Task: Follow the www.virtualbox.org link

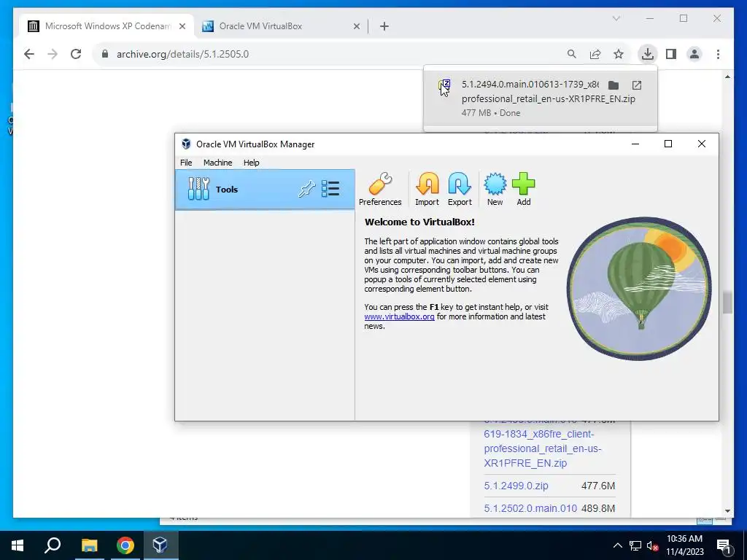Action: 399,316
